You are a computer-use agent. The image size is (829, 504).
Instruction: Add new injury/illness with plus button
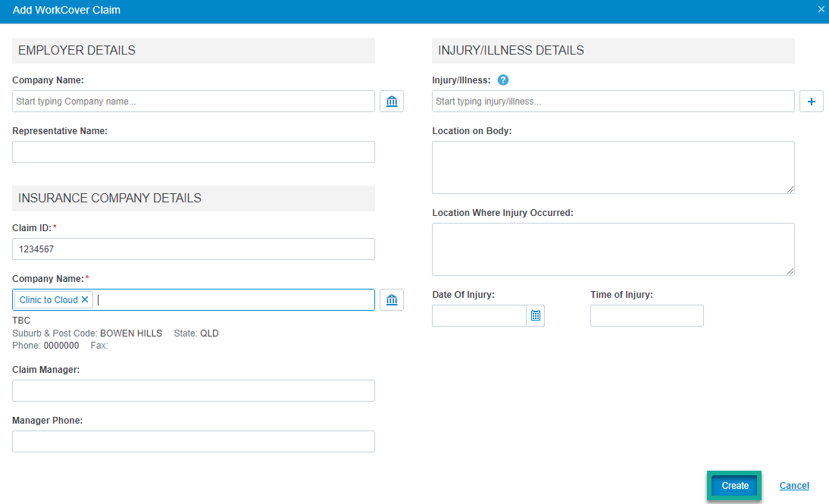812,101
